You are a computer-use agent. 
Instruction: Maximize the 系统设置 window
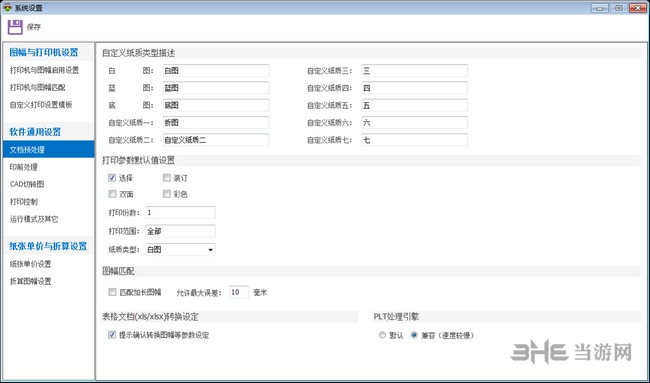point(618,7)
